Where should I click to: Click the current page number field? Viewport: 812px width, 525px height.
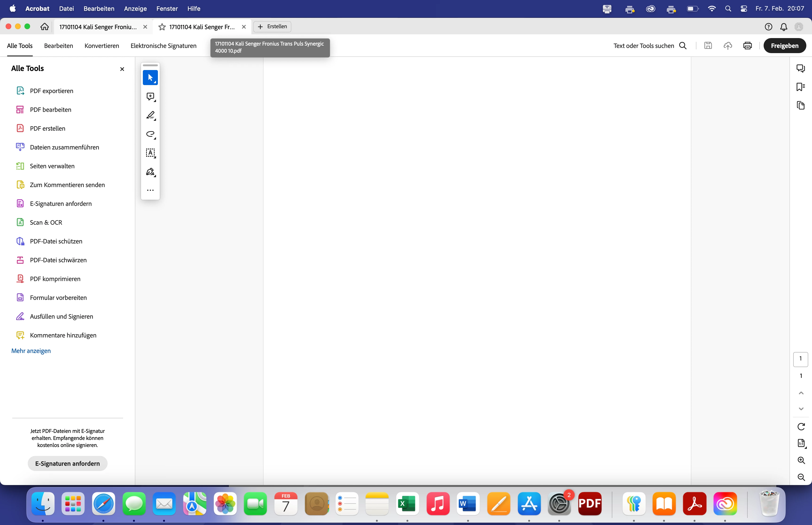point(800,359)
